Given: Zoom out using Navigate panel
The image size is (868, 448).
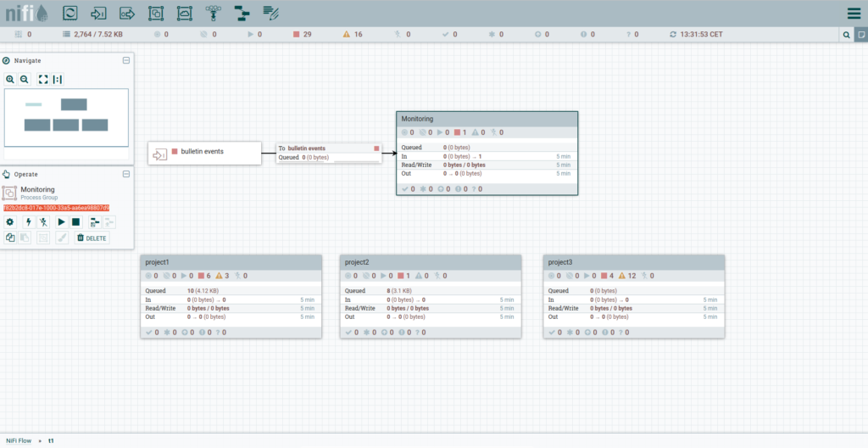Looking at the screenshot, I should [25, 79].
